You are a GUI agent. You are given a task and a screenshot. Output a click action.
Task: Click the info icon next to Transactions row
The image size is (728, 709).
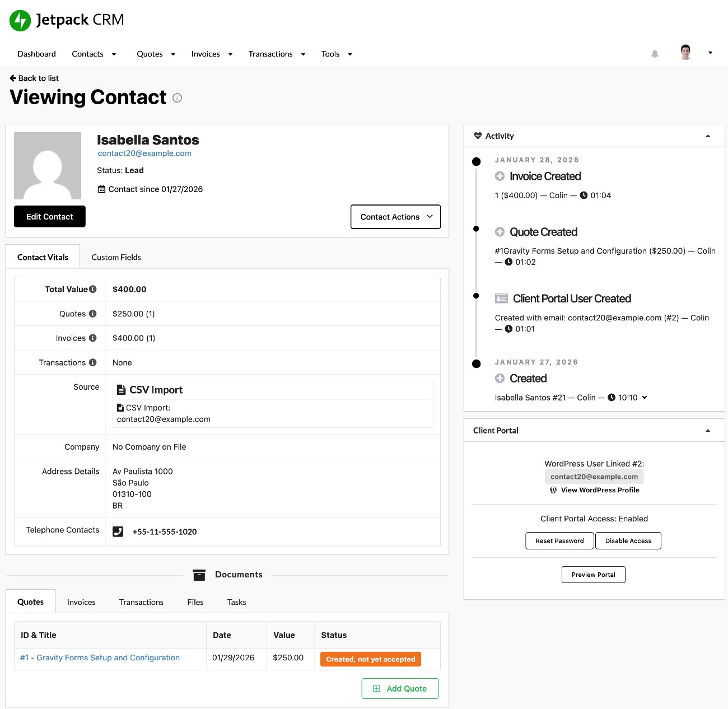pyautogui.click(x=92, y=362)
